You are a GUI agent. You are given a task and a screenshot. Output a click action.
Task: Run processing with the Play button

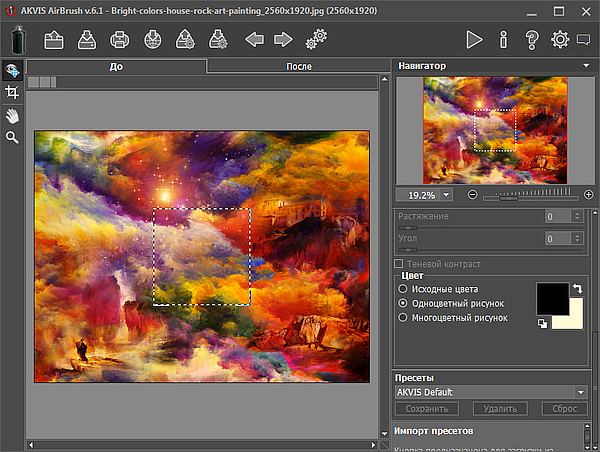point(474,40)
